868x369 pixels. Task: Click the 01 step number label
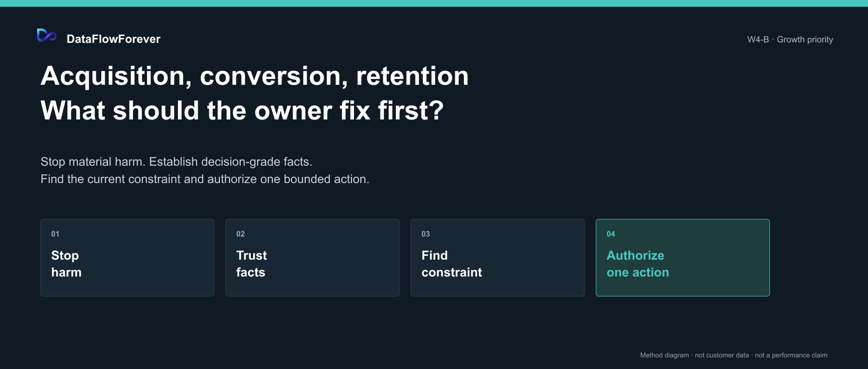click(55, 234)
